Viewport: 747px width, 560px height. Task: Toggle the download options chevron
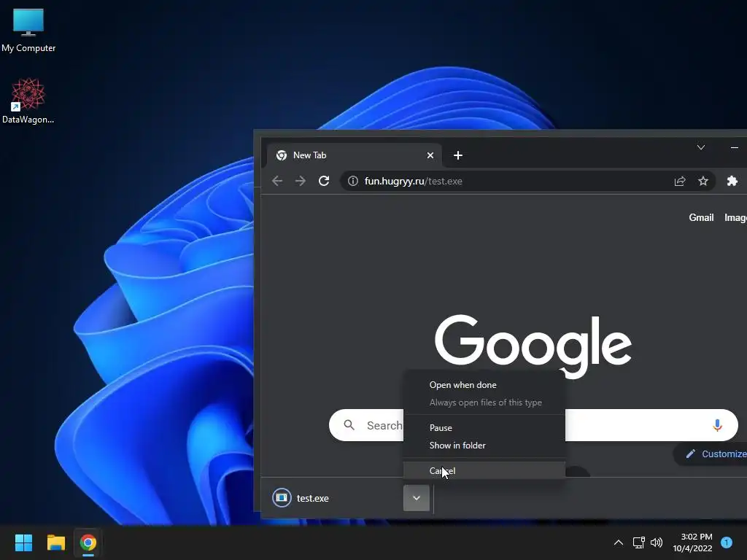coord(417,498)
